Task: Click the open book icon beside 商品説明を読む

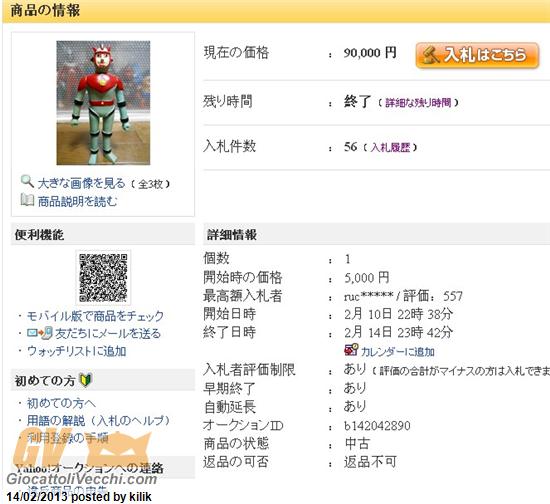Action: [27, 200]
